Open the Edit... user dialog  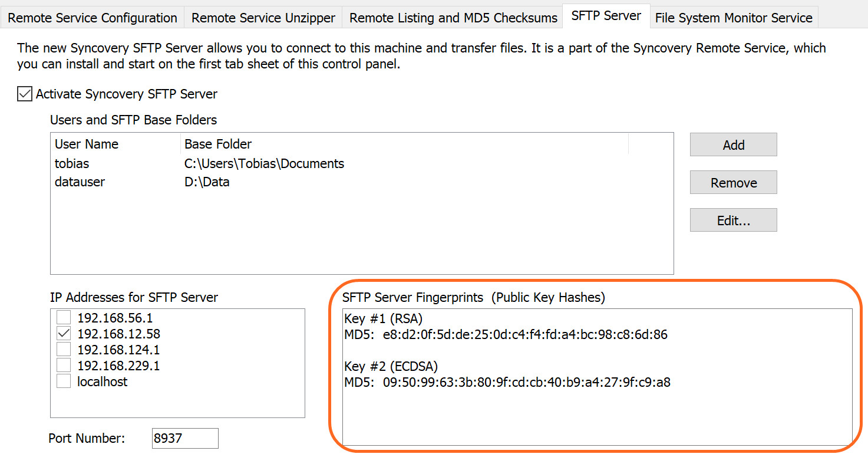click(733, 221)
